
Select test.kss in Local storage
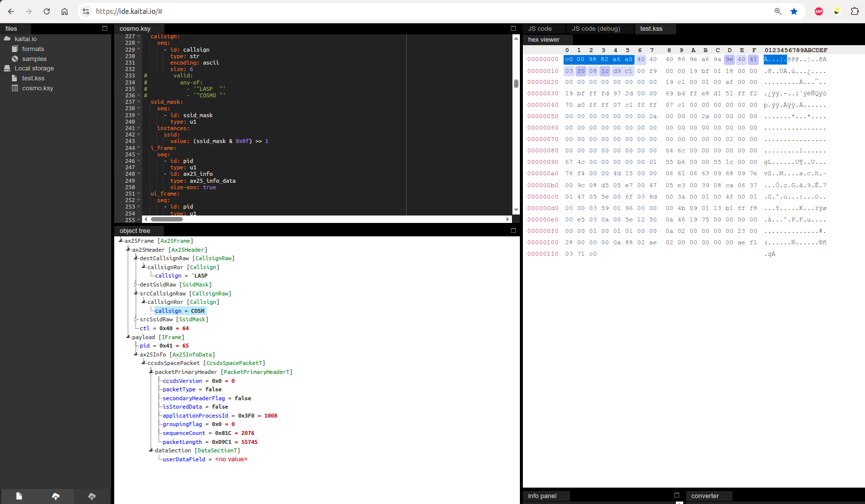[33, 78]
